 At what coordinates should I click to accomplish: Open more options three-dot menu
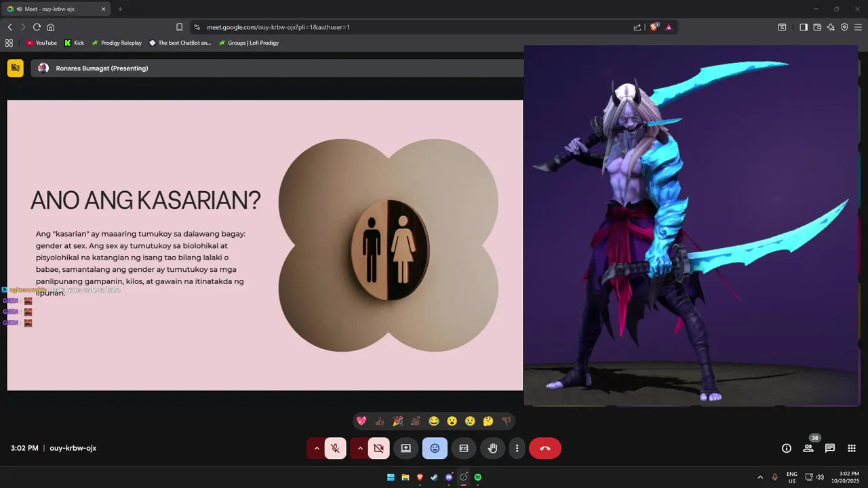coord(517,448)
